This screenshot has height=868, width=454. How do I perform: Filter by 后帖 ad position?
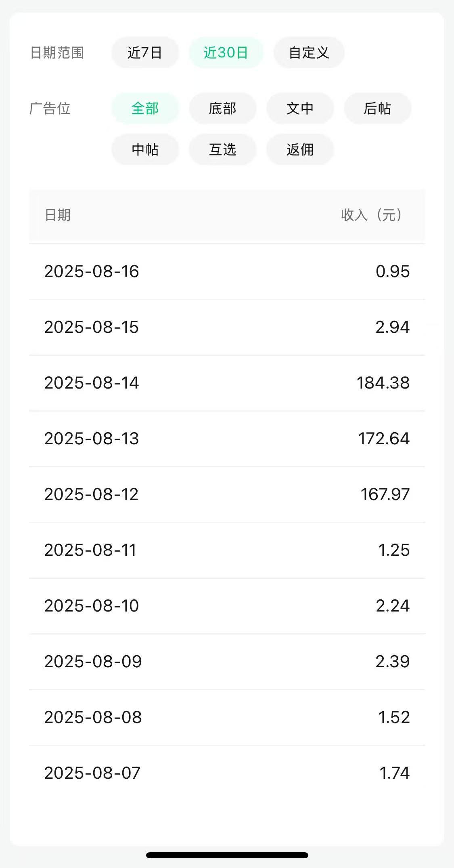(x=378, y=108)
